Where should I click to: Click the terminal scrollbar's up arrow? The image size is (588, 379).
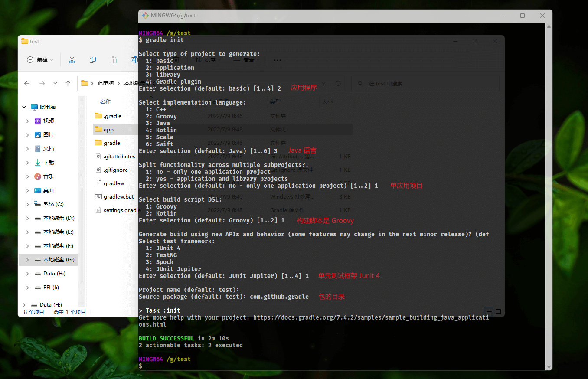pos(549,26)
